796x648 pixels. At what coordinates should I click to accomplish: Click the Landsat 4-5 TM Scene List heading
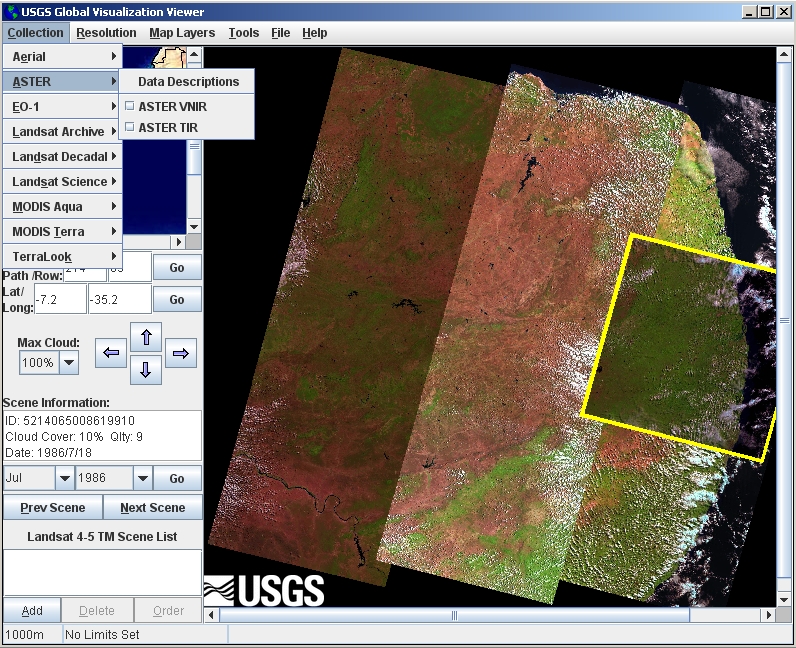(102, 536)
